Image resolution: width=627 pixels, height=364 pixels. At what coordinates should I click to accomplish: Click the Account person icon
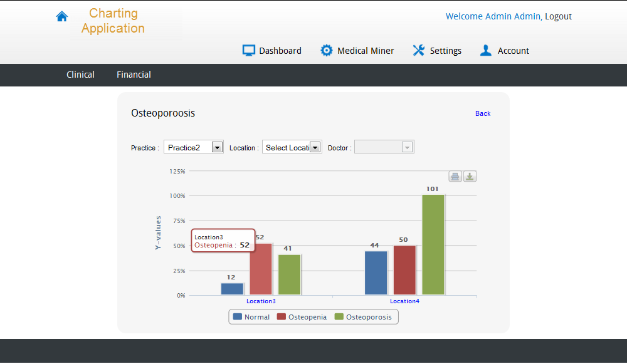486,50
